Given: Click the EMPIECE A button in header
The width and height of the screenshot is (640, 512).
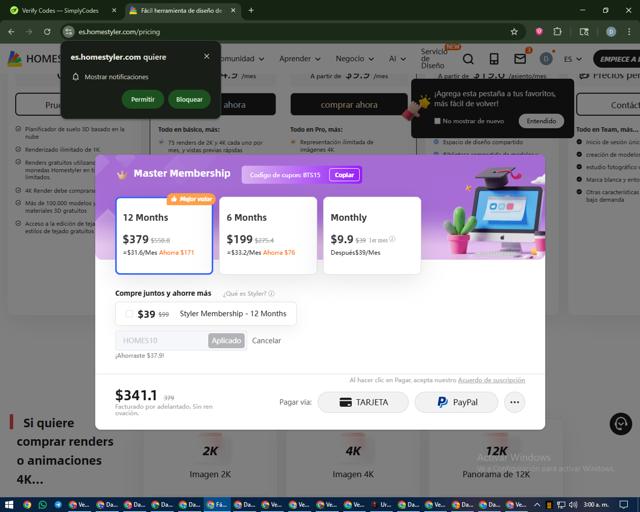Looking at the screenshot, I should (617, 59).
